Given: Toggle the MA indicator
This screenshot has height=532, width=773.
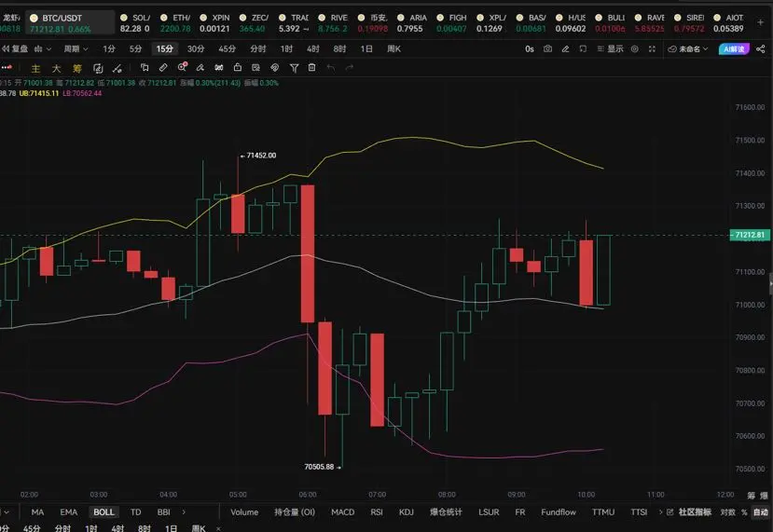Looking at the screenshot, I should [37, 512].
